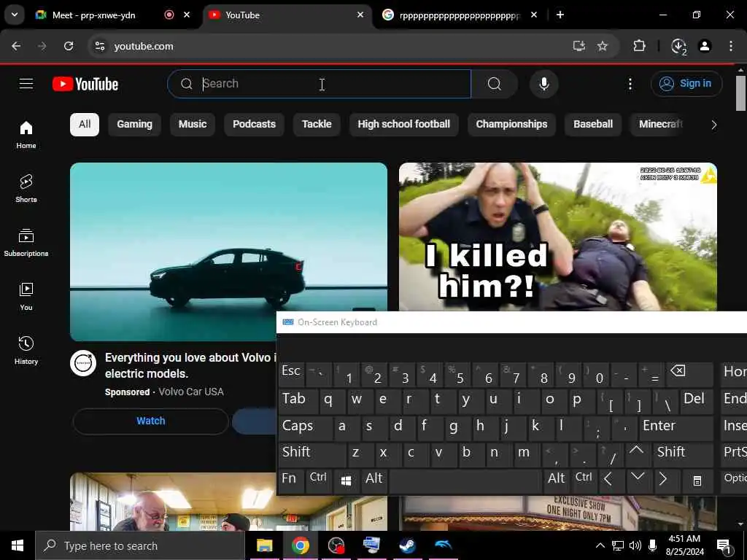Image resolution: width=747 pixels, height=560 pixels.
Task: Open the You section in sidebar
Action: pos(26,296)
